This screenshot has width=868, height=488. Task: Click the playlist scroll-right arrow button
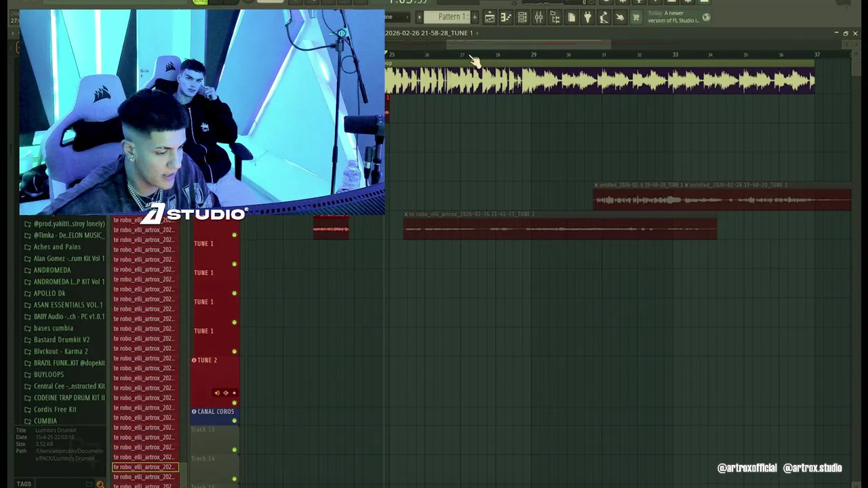(846, 45)
